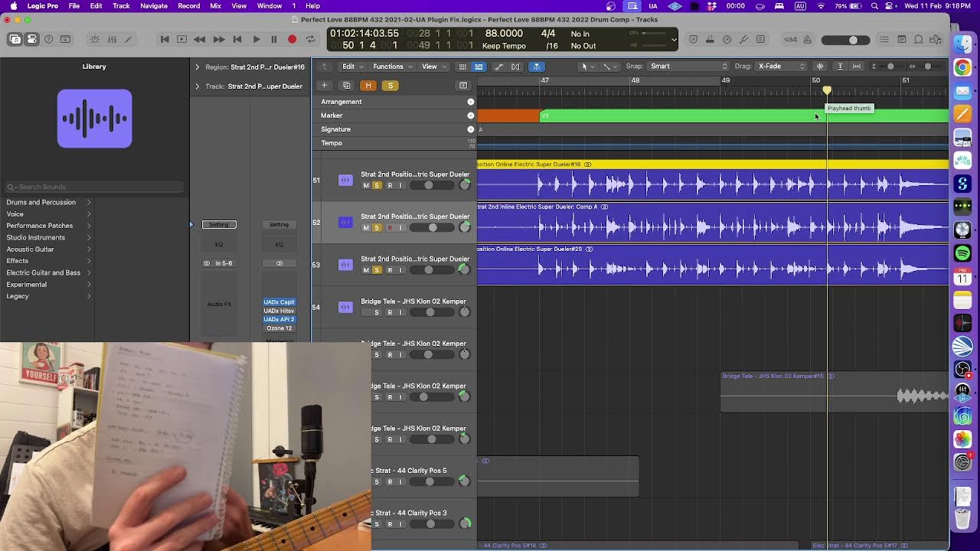Switch to grid edit view button

(462, 67)
